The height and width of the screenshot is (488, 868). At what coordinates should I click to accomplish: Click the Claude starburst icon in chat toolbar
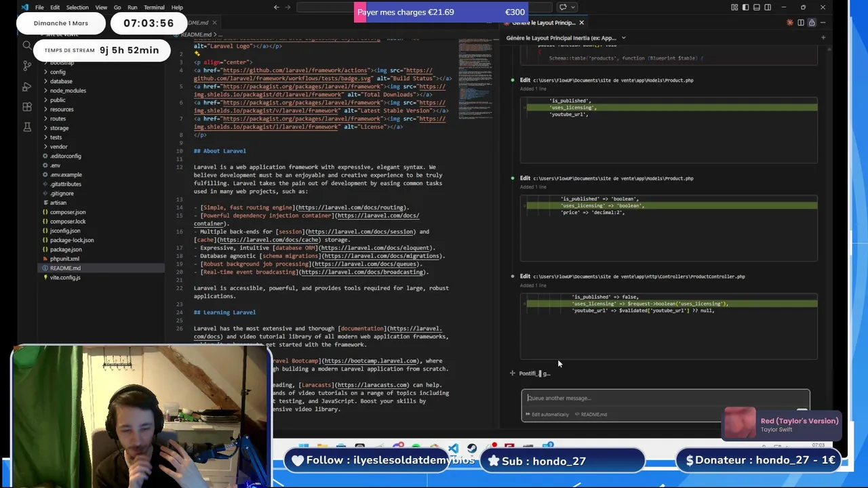click(789, 23)
